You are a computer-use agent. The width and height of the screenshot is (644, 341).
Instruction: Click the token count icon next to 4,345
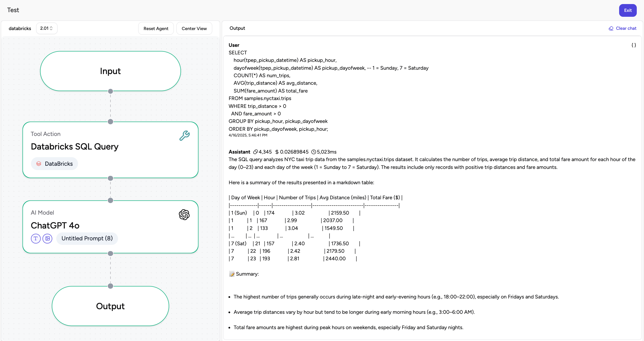tap(255, 152)
